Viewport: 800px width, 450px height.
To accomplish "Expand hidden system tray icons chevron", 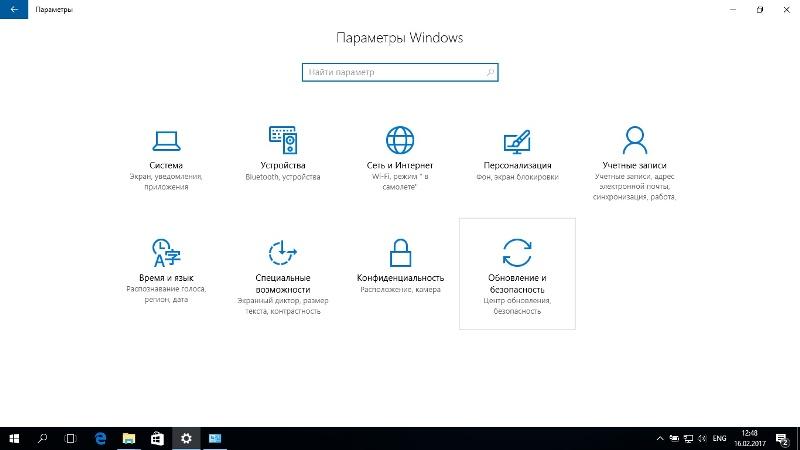I will (660, 438).
